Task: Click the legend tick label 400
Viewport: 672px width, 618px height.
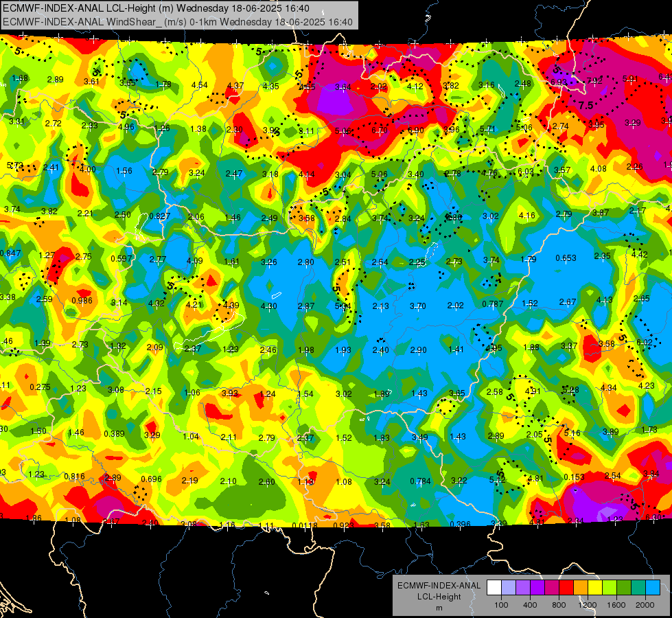Action: click(530, 605)
